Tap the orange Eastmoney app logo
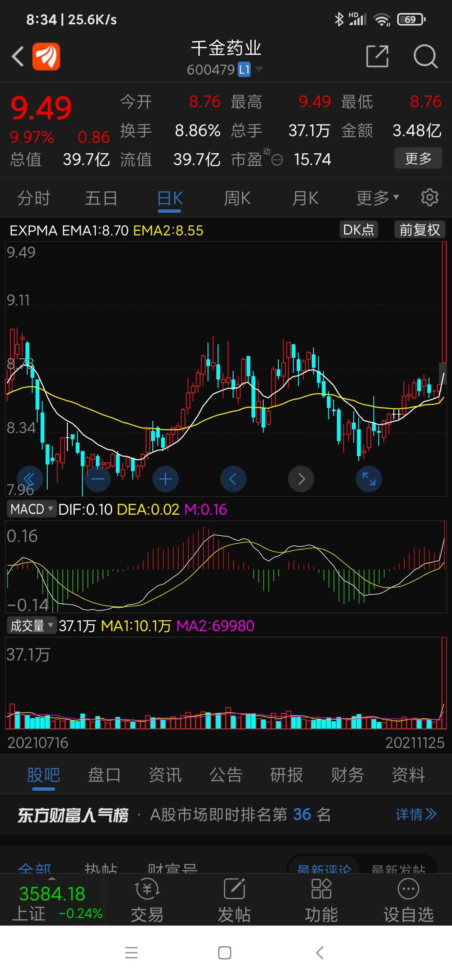 (x=46, y=57)
